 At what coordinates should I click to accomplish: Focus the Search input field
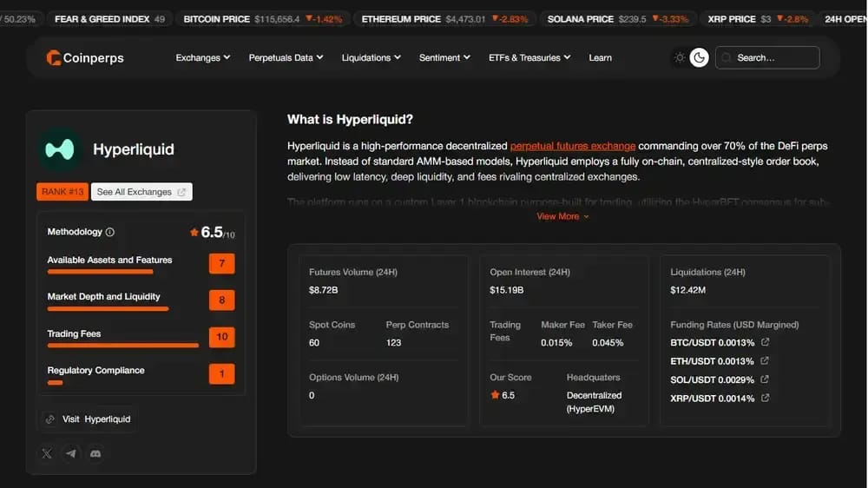[x=767, y=57]
